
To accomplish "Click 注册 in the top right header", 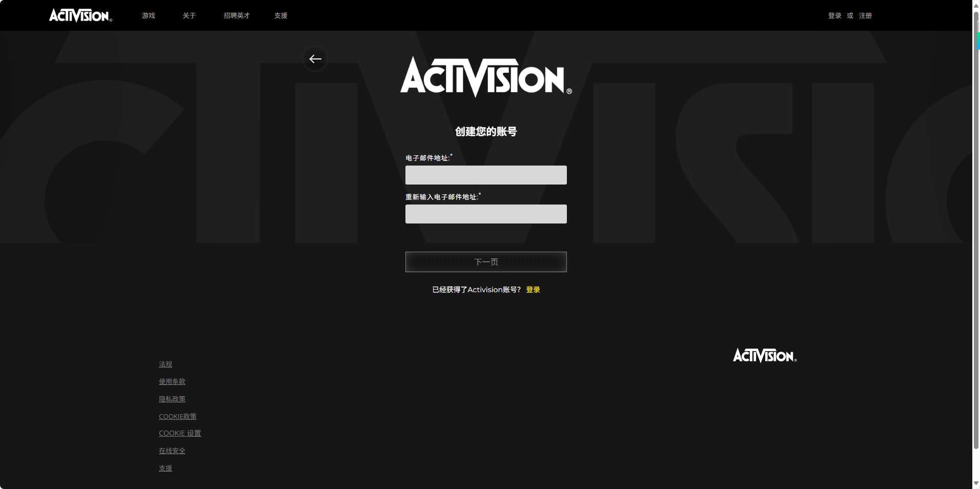I will pos(865,15).
